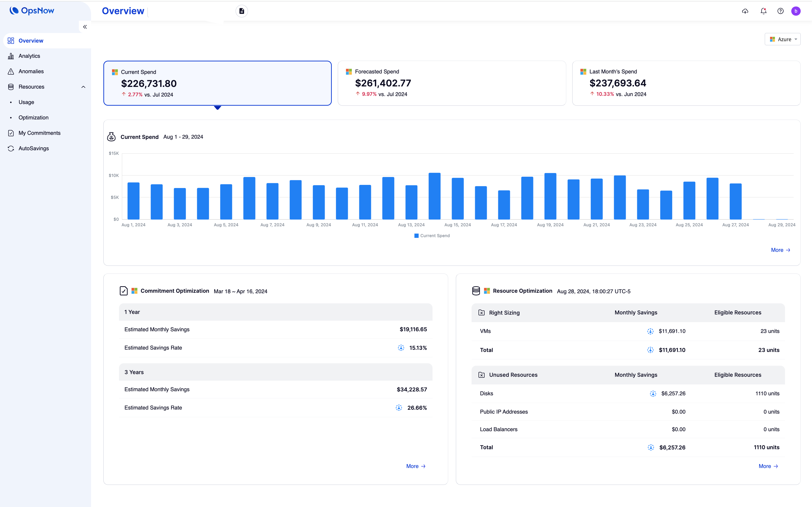The height and width of the screenshot is (507, 812).
Task: Open the purple user avatar menu
Action: click(796, 11)
